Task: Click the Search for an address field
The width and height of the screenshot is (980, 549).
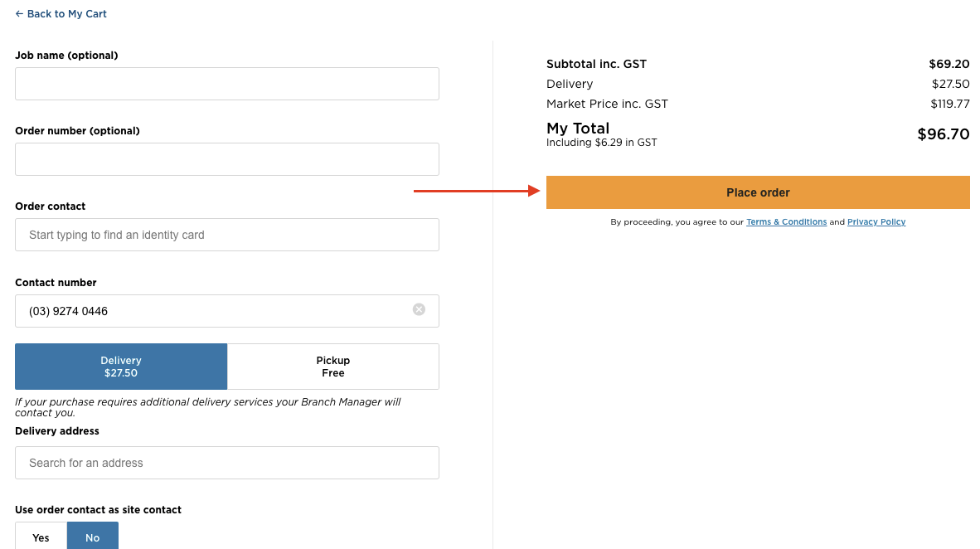Action: (x=227, y=463)
